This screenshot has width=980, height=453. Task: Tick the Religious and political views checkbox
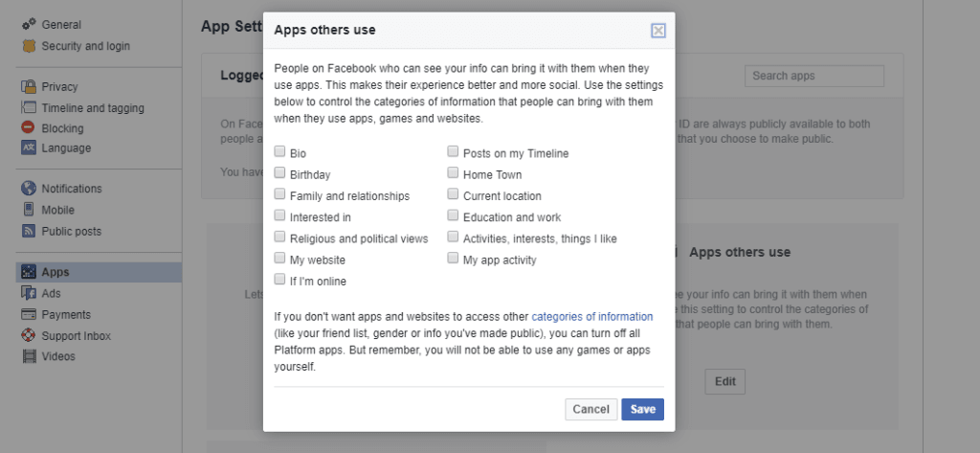click(x=279, y=237)
